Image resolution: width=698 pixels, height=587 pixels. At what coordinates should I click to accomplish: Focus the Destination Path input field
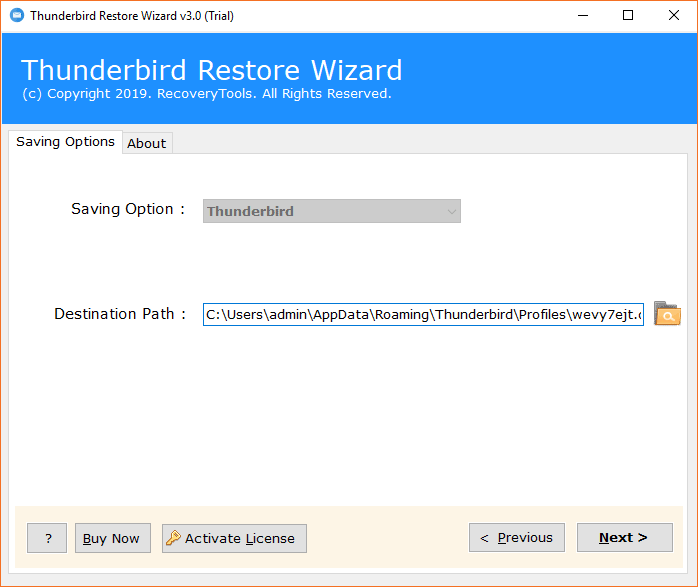click(x=423, y=315)
